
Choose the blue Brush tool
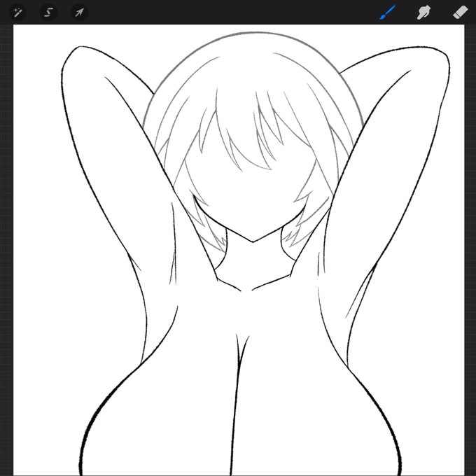pyautogui.click(x=387, y=13)
